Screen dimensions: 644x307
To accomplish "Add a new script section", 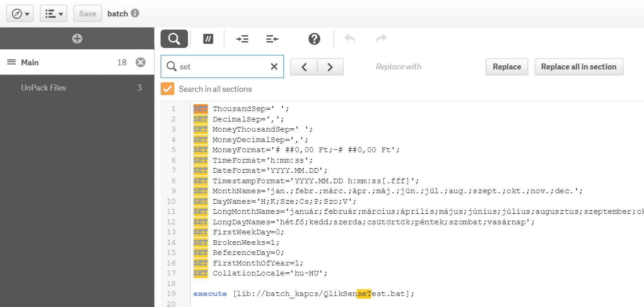I will tap(77, 39).
